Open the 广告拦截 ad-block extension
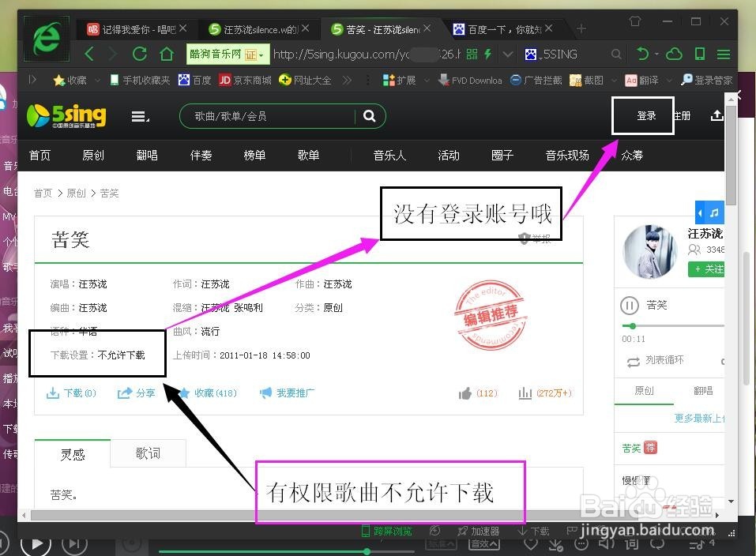Viewport: 756px width, 556px height. (x=536, y=80)
